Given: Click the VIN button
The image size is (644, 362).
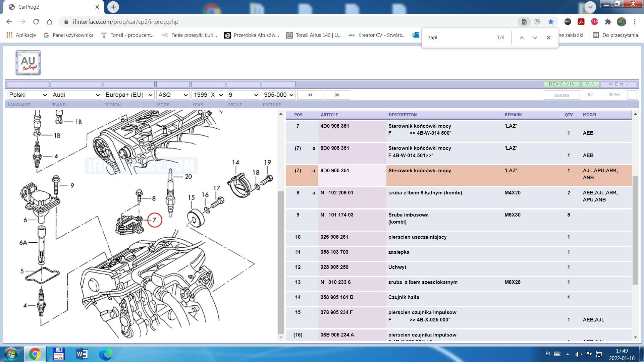Looking at the screenshot, I should pyautogui.click(x=590, y=84).
